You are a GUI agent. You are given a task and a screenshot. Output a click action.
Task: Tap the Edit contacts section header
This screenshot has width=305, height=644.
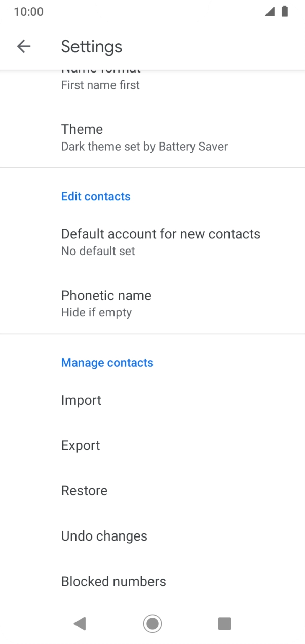coord(96,196)
